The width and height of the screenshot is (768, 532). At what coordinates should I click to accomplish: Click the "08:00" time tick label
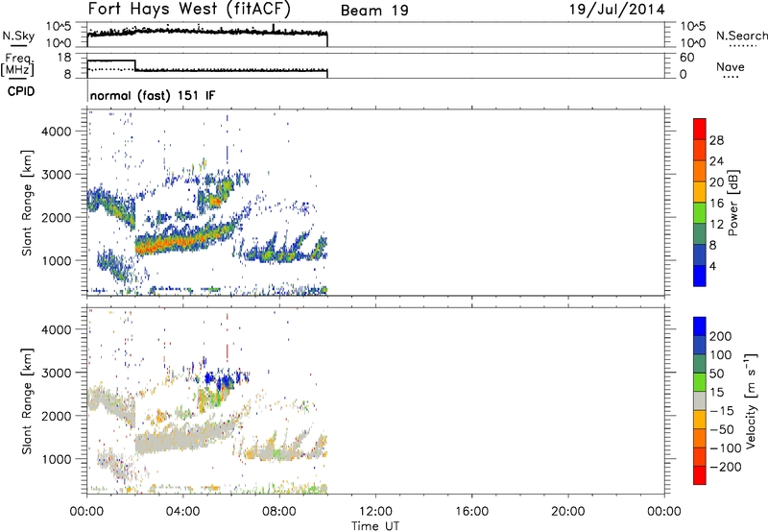coord(279,512)
